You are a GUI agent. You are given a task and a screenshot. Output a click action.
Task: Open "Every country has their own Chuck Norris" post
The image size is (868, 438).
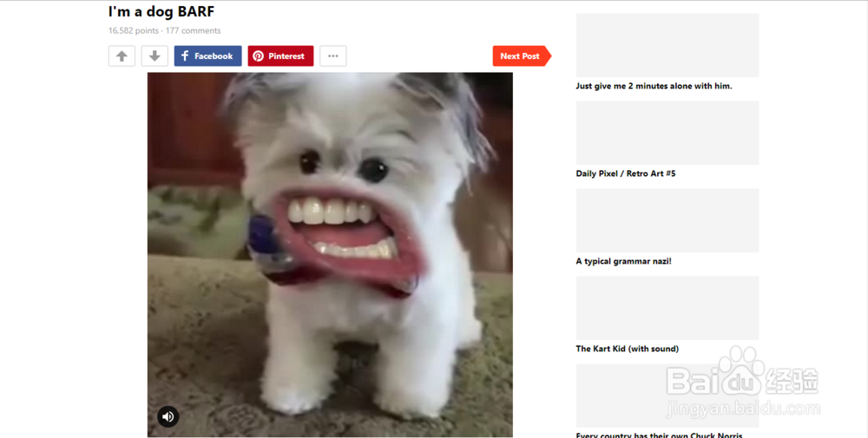click(x=660, y=435)
